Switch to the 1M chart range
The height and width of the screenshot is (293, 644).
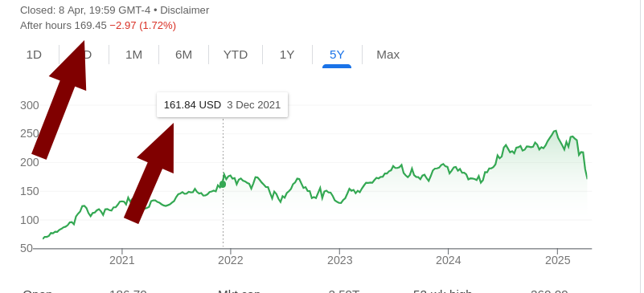pyautogui.click(x=134, y=55)
